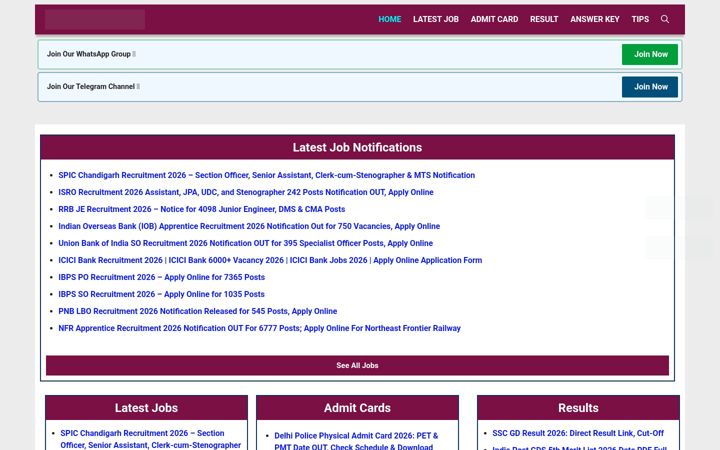Go to the HOME menu item

tap(389, 19)
